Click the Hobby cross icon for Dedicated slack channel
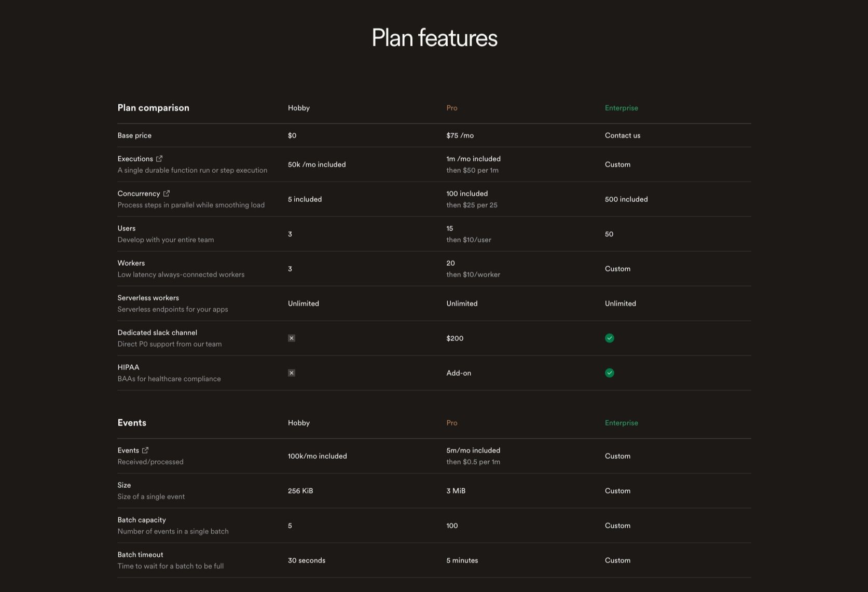 [x=292, y=338]
